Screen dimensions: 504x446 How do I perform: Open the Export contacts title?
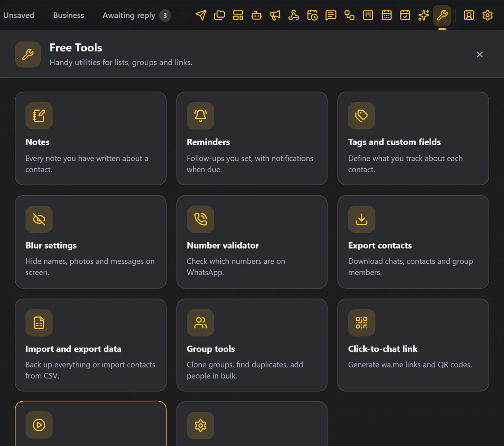click(380, 245)
